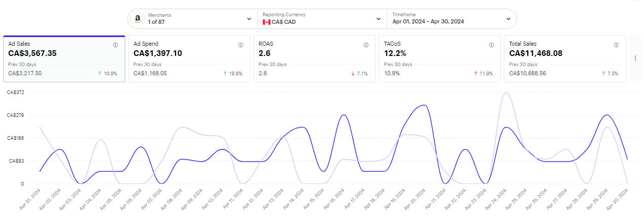Click the chevron arrow on Reporting Currency selector
Viewport: 644px width, 216px height.
pos(379,19)
